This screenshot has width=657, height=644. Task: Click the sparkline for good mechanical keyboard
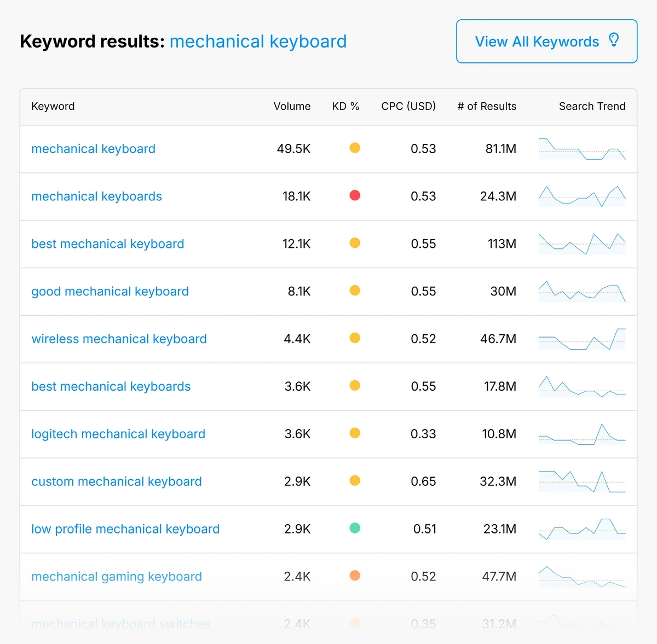(582, 291)
